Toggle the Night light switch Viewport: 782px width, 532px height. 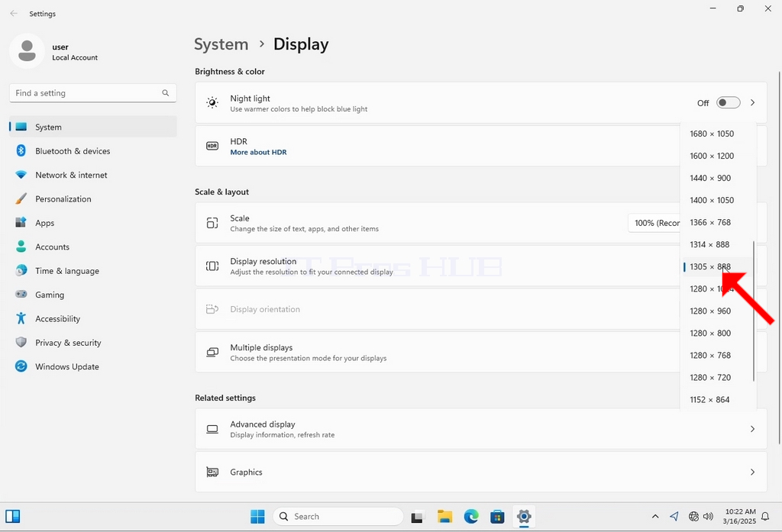(x=728, y=103)
